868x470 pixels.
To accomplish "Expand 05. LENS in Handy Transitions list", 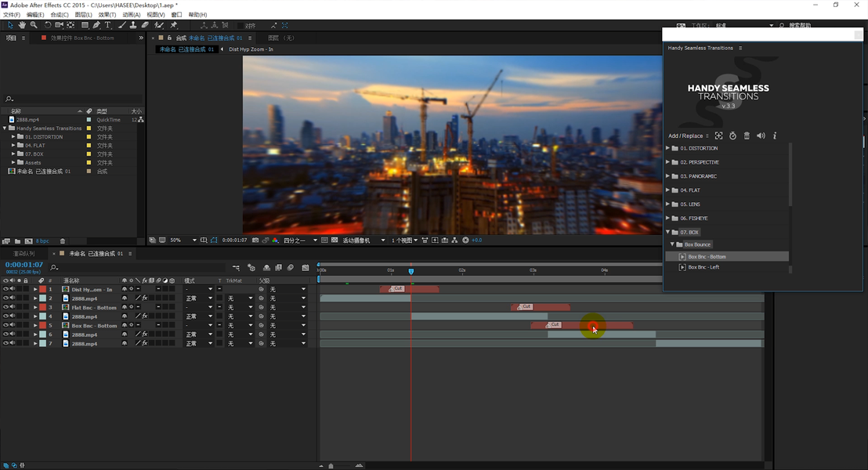I will (x=667, y=204).
